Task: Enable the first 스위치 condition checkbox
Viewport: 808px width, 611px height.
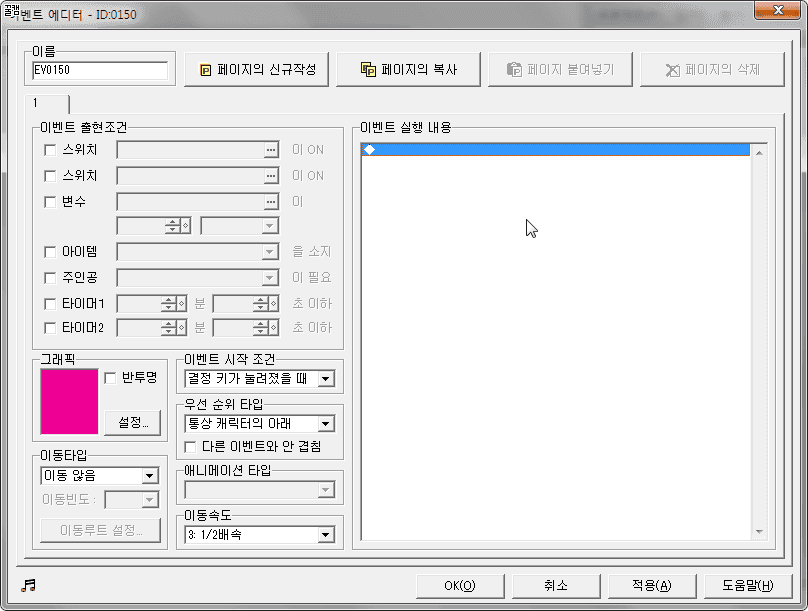Action: 50,150
